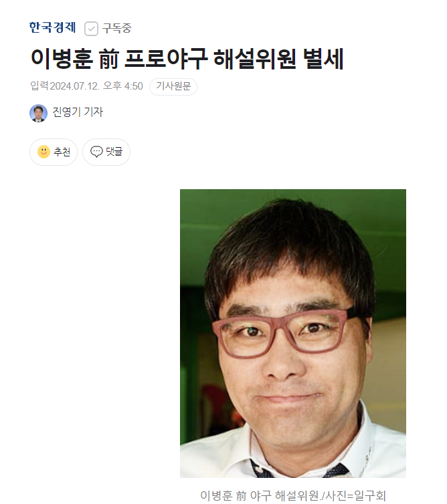Open the 기사원문 original article button

click(x=173, y=86)
